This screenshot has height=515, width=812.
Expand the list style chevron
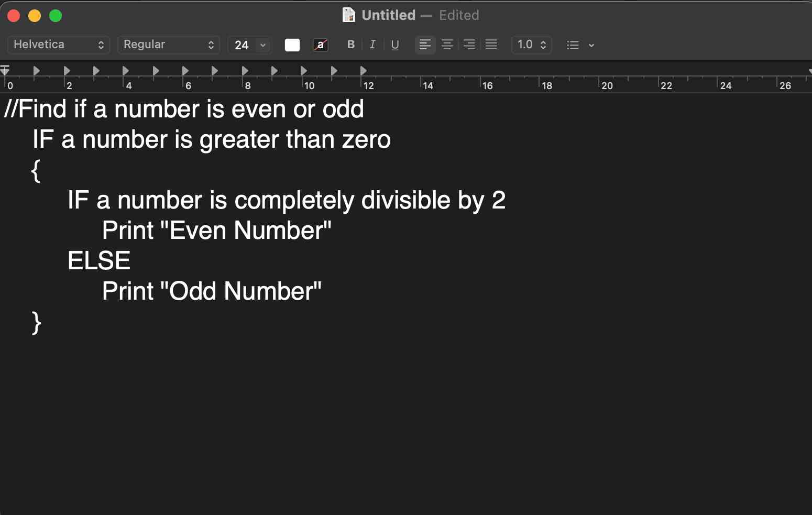591,46
